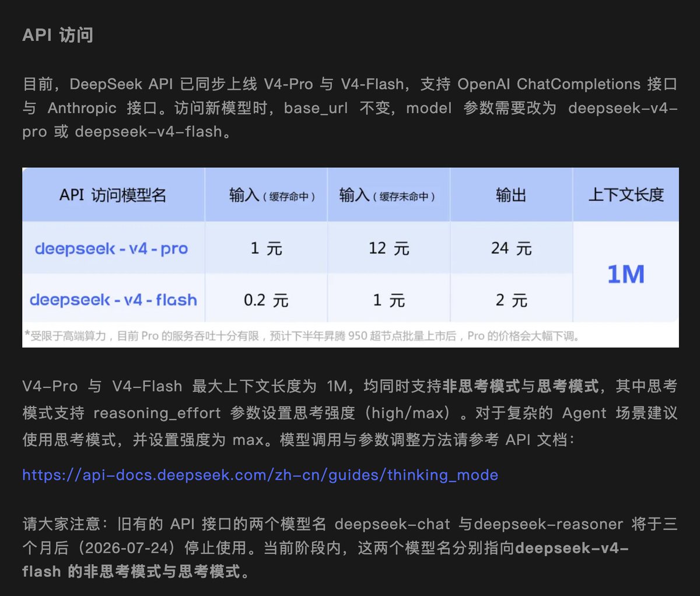
Task: Select the '2 元' output price cell
Action: click(x=511, y=300)
